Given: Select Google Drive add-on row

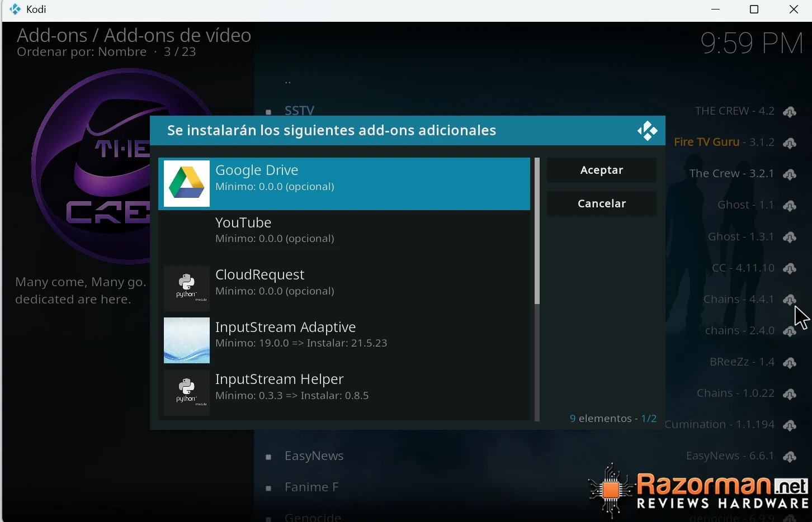Looking at the screenshot, I should coord(344,184).
